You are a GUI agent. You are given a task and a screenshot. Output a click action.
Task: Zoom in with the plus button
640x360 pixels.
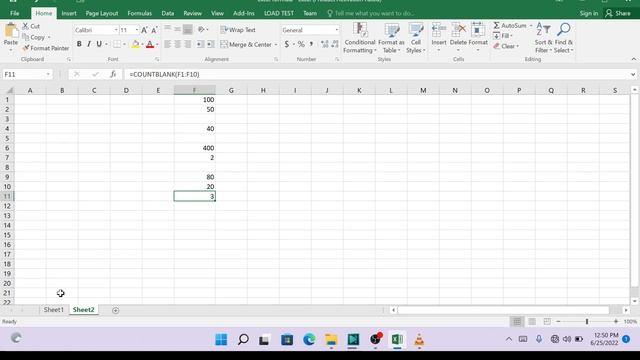(616, 322)
